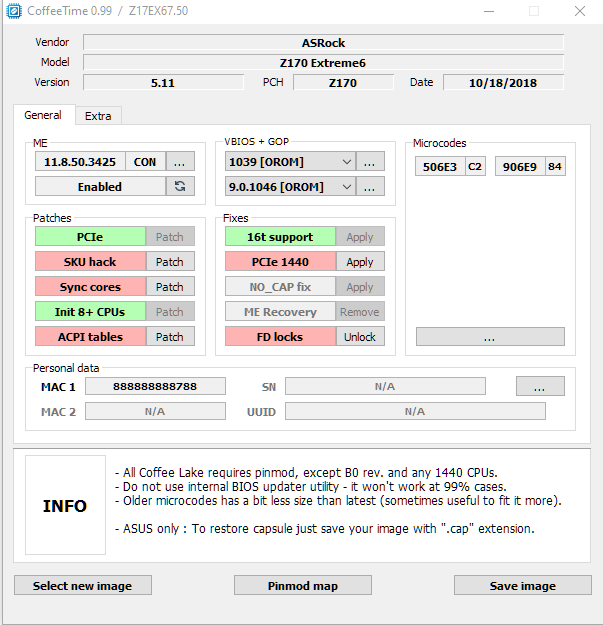
Task: Click the INFO box
Action: (65, 505)
